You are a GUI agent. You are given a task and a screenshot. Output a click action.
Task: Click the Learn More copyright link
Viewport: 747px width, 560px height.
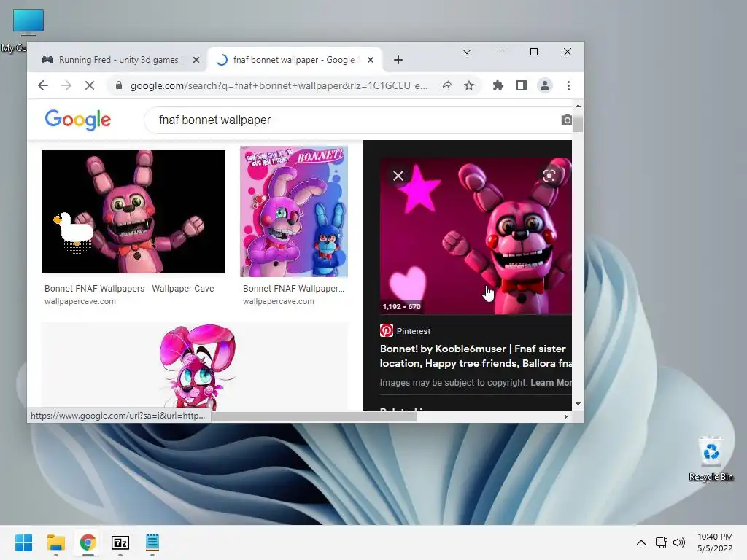click(x=551, y=383)
